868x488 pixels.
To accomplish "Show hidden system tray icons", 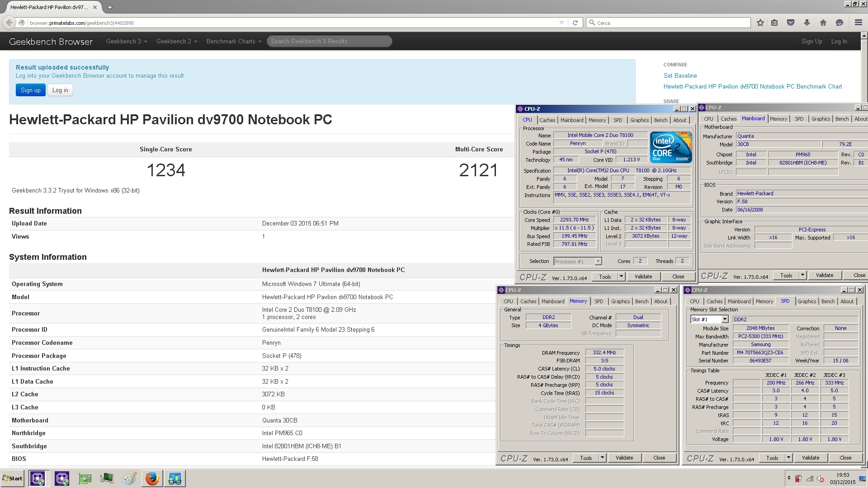I will click(x=789, y=478).
